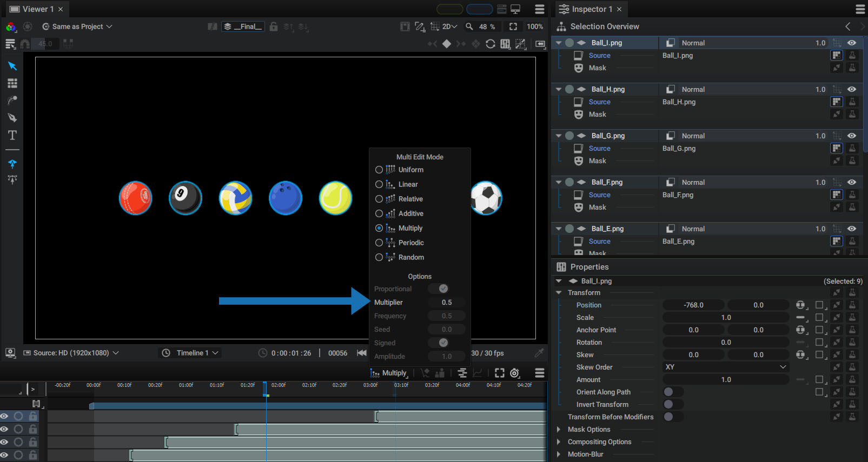The height and width of the screenshot is (462, 868).
Task: Toggle Transform Before Modifiers switch
Action: (x=673, y=417)
